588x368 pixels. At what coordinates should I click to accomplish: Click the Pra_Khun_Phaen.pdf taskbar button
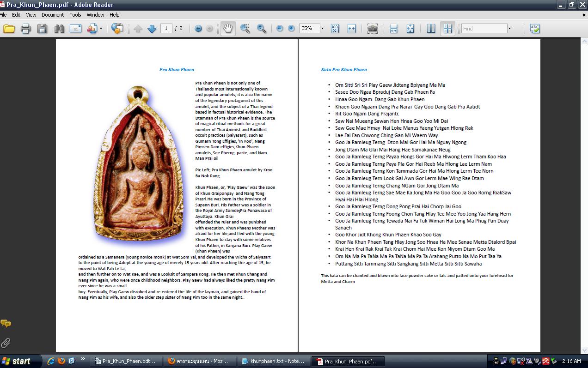[348, 362]
